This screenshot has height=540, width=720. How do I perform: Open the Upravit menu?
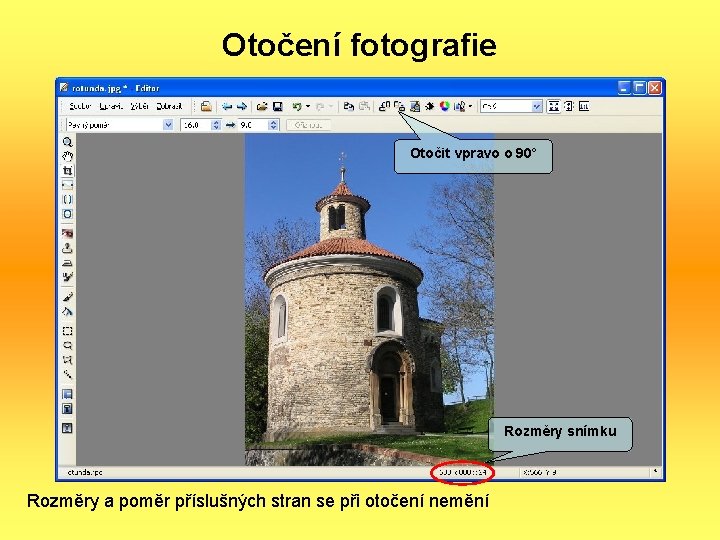pos(111,107)
